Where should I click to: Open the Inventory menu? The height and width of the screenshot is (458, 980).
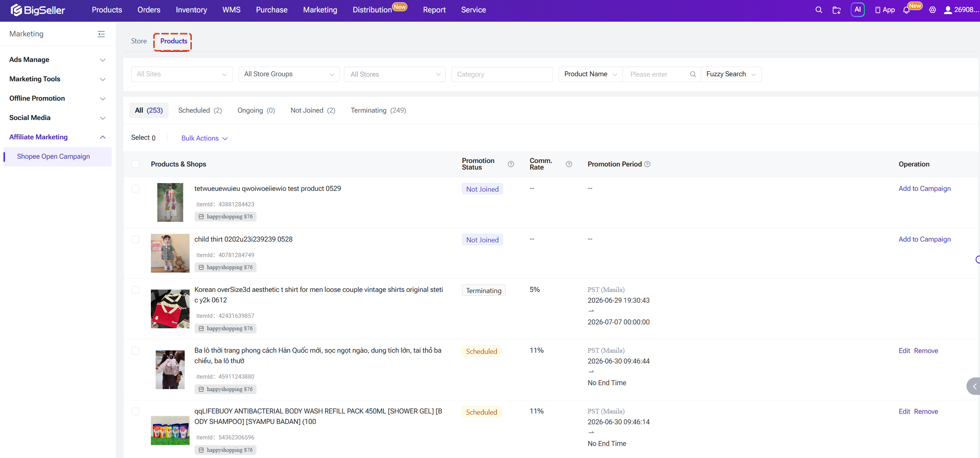[x=191, y=10]
